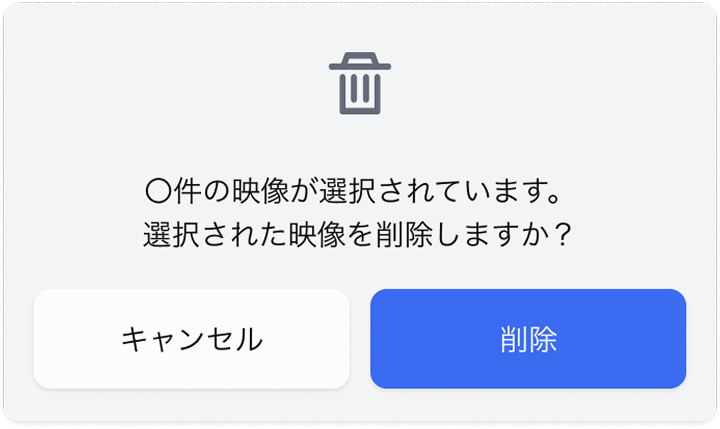Confirm deletion of the selected videos
The image size is (720, 429).
(x=528, y=339)
